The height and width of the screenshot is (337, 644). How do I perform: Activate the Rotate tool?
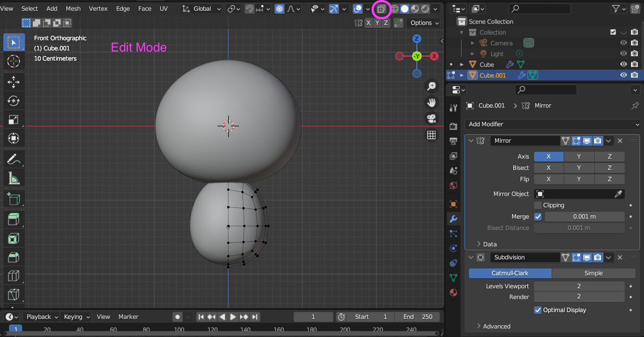14,101
